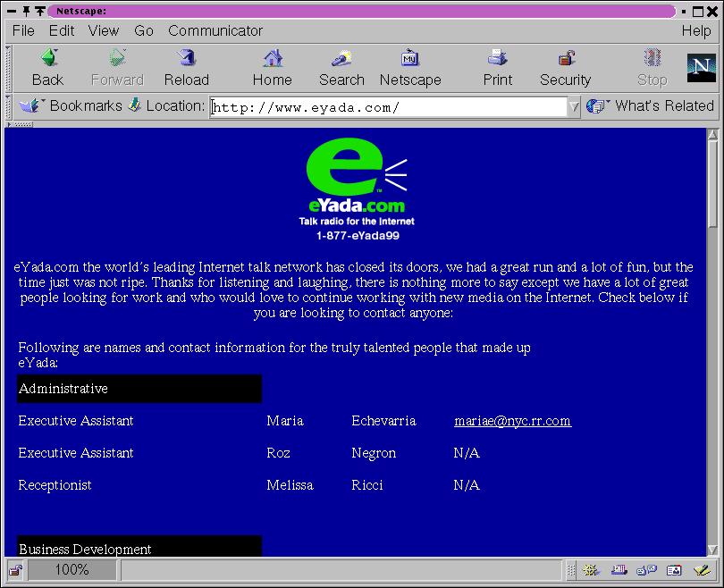724x588 pixels.
Task: Click N/A in the Negron row
Action: pyautogui.click(x=467, y=453)
